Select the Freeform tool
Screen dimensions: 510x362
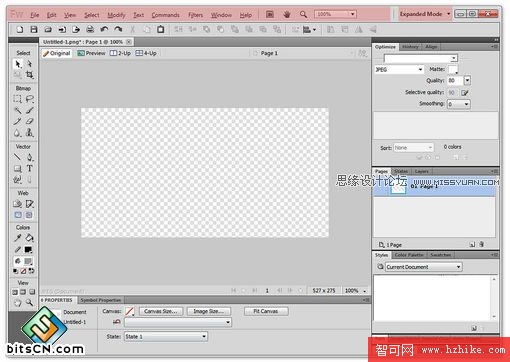click(x=18, y=180)
